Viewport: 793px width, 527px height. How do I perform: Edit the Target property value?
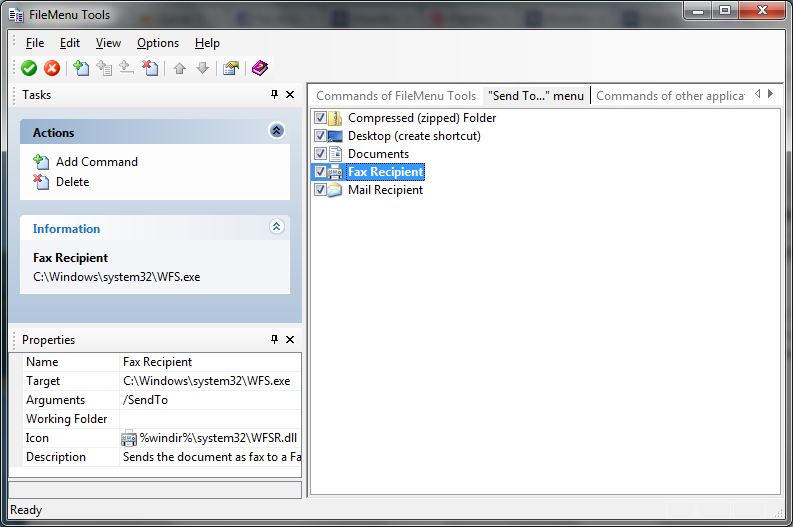click(210, 381)
